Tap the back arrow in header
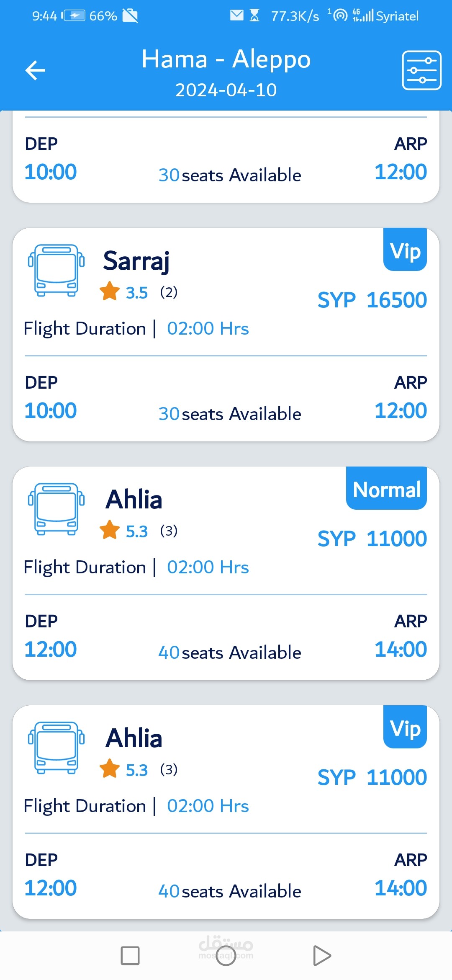Image resolution: width=452 pixels, height=980 pixels. [x=35, y=70]
